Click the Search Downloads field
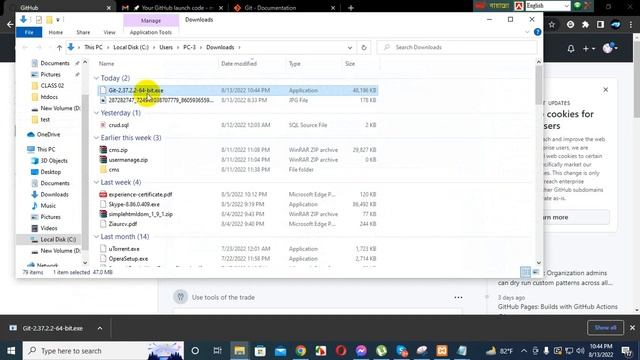 (x=456, y=47)
